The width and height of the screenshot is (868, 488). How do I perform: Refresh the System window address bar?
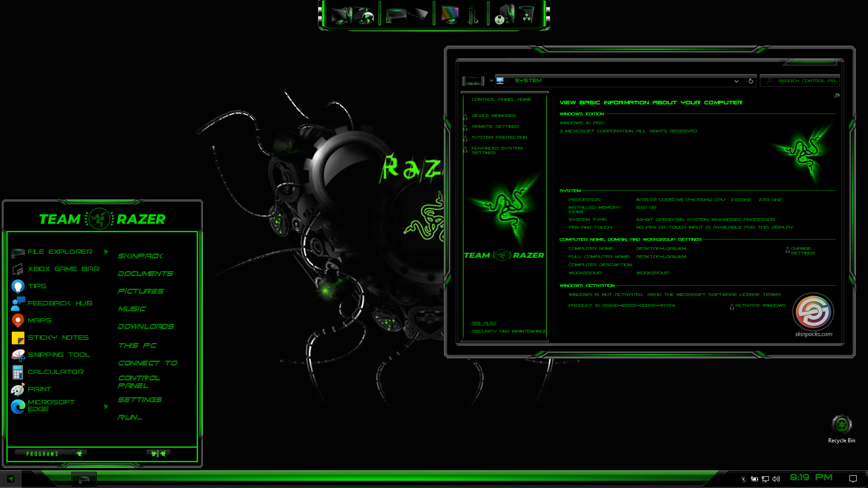751,81
